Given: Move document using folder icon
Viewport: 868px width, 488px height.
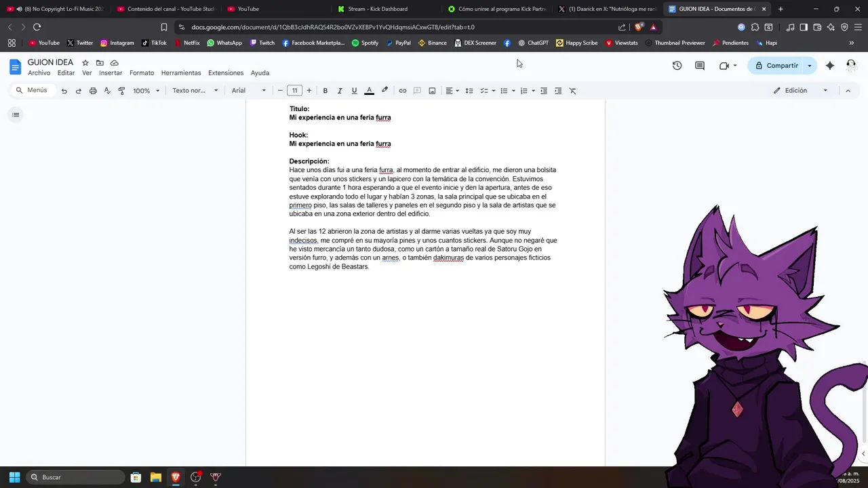Looking at the screenshot, I should point(100,62).
